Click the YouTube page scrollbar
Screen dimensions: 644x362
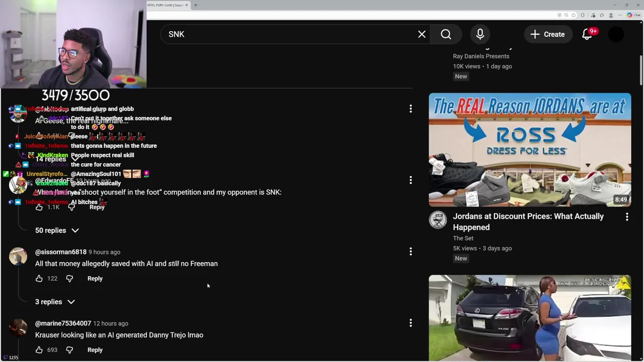641,70
